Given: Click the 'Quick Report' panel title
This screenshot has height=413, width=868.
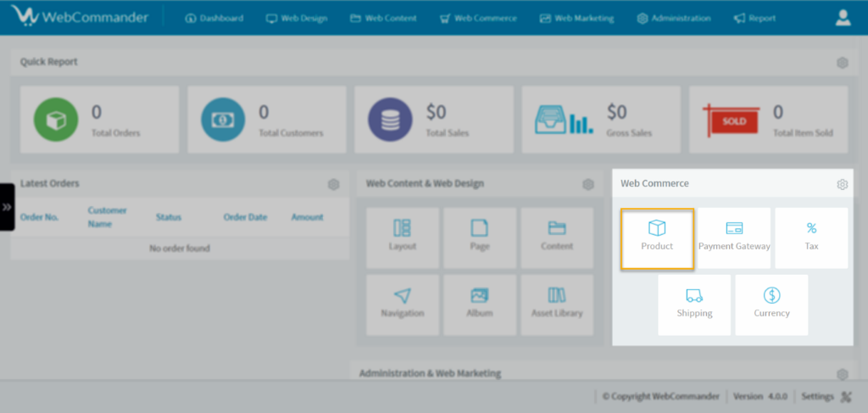Looking at the screenshot, I should (x=48, y=62).
